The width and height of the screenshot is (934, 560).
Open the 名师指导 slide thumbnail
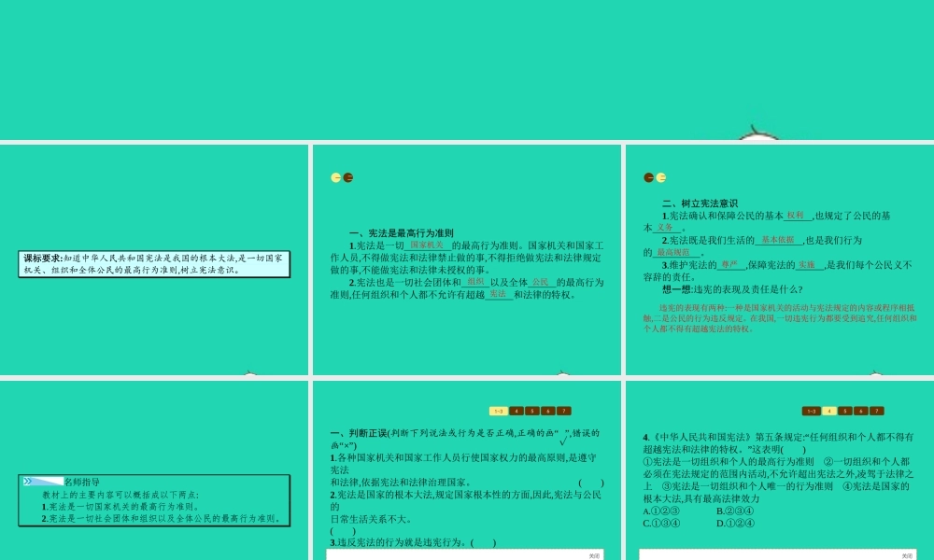[x=154, y=470]
